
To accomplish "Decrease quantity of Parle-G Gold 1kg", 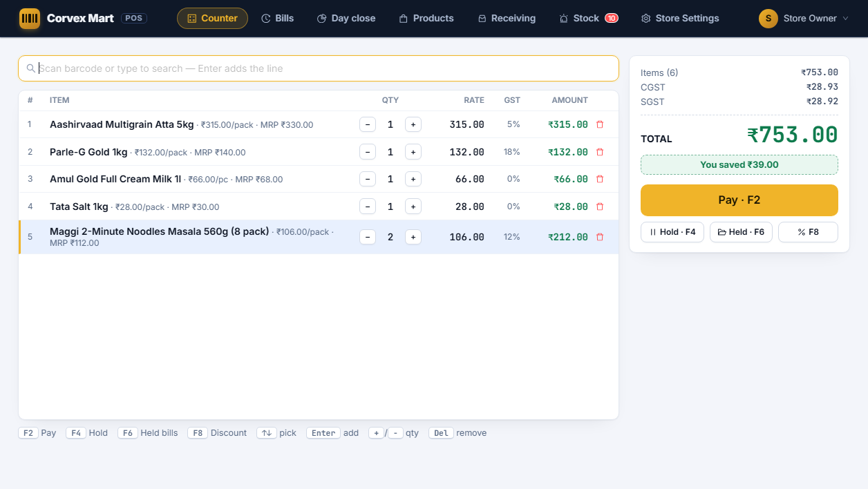I will [x=368, y=152].
